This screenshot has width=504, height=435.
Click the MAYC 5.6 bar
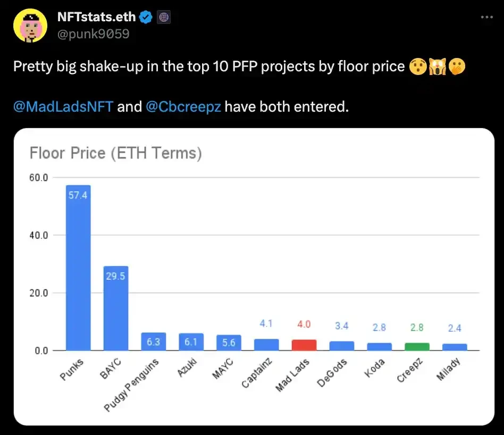[229, 342]
